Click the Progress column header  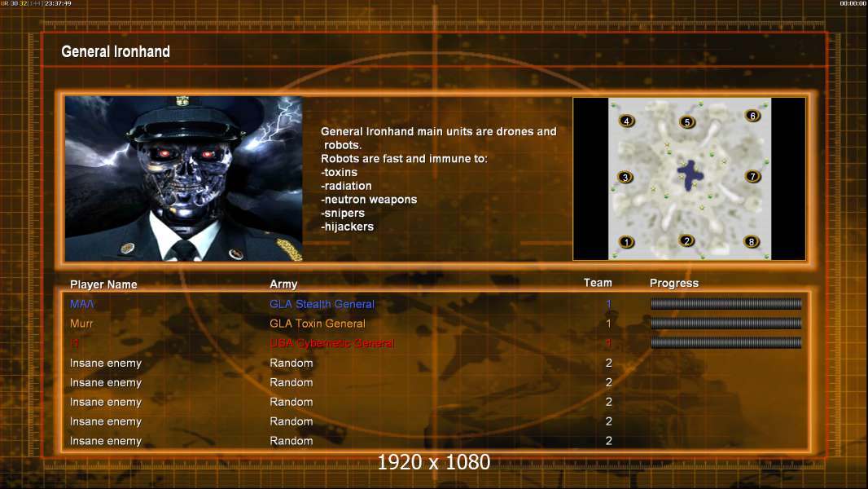(x=673, y=284)
